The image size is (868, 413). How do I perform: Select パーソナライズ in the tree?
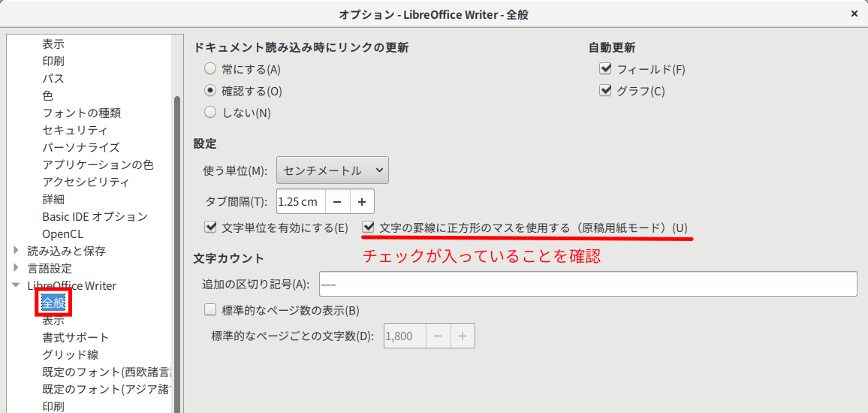81,147
